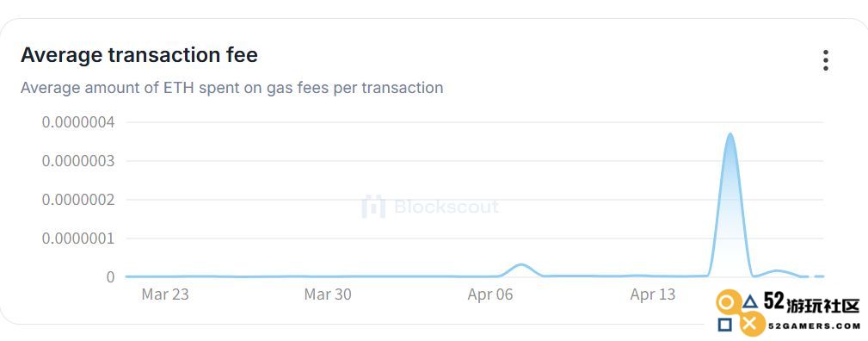Click the zero baseline y-axis label
868x341 pixels.
110,276
